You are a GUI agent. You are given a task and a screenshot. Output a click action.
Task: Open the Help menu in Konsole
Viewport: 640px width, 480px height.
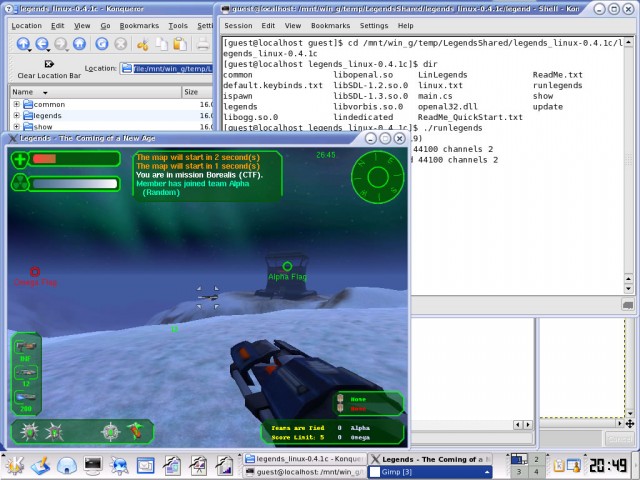(x=406, y=26)
